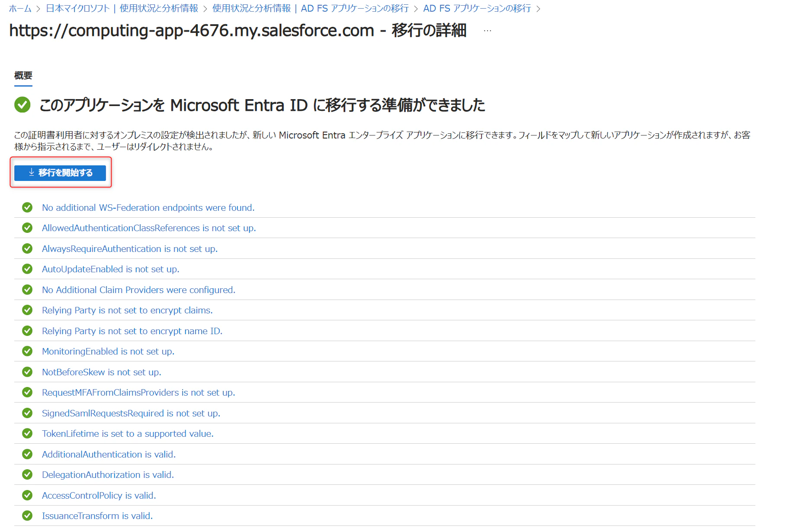Click green check icon for AllowedAuthenticationClassReferences row

(x=27, y=228)
